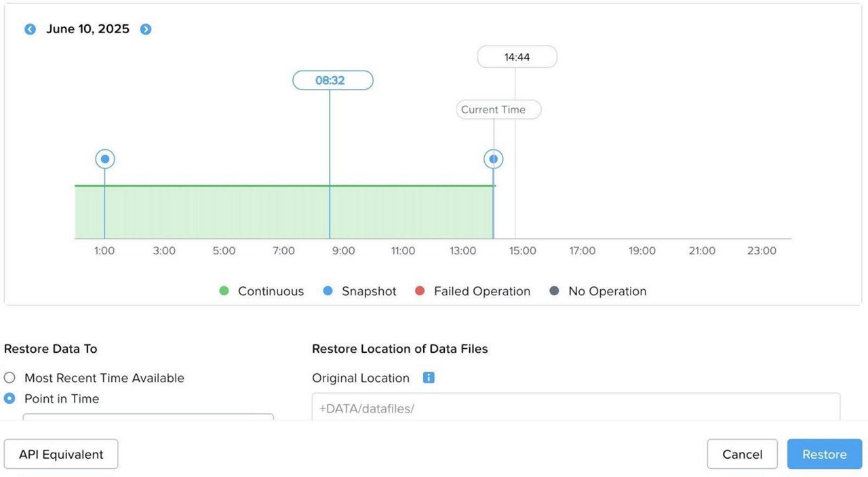This screenshot has width=868, height=477.
Task: Click green Continuous legend dot
Action: pos(224,291)
